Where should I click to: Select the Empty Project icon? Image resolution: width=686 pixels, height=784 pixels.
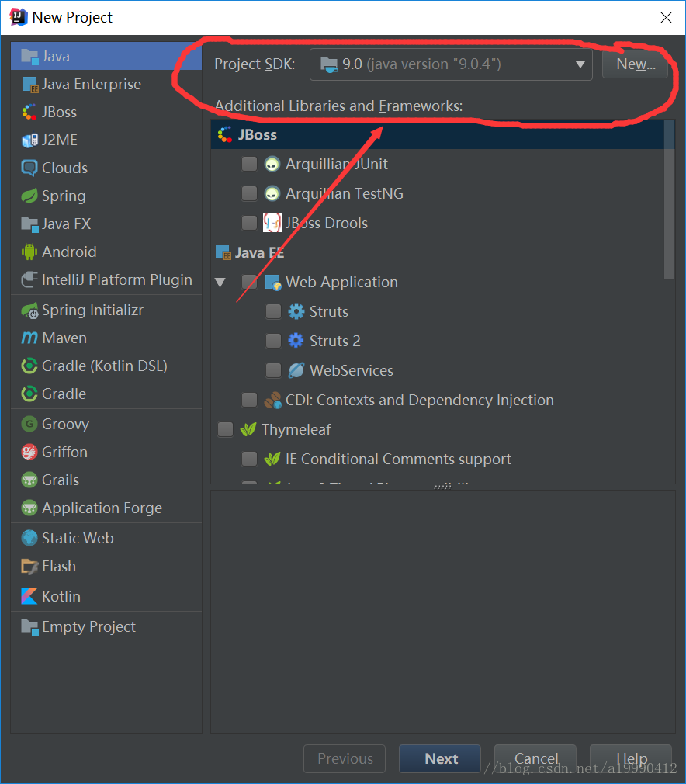(x=29, y=626)
